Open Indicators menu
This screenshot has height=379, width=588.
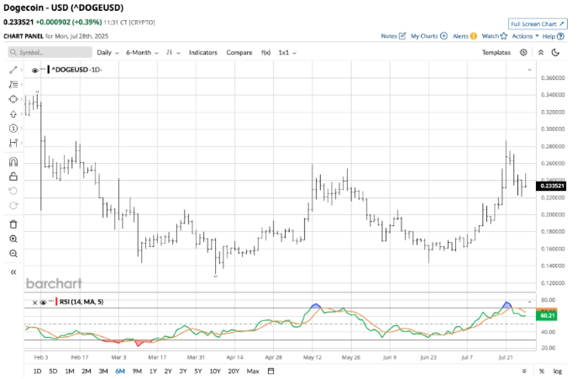(x=203, y=53)
